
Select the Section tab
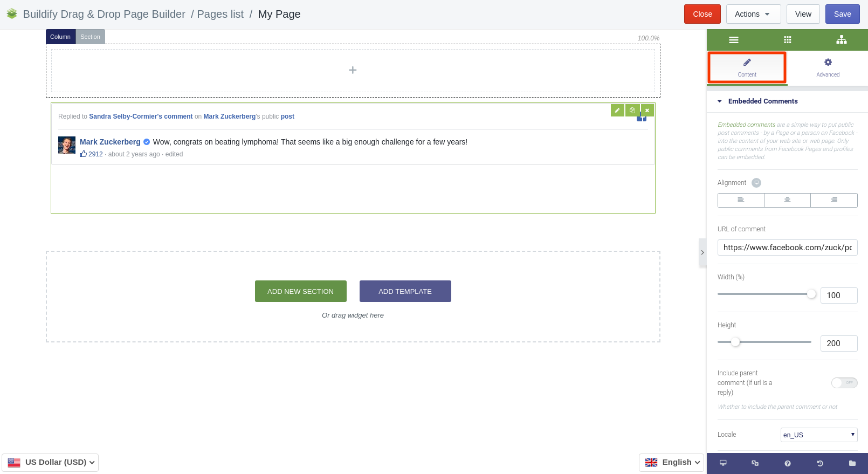click(91, 37)
